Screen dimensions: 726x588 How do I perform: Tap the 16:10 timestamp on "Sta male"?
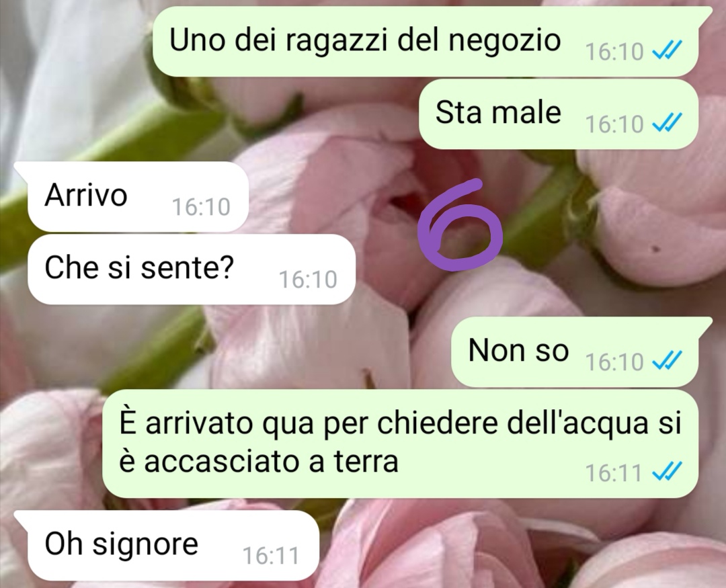[614, 124]
